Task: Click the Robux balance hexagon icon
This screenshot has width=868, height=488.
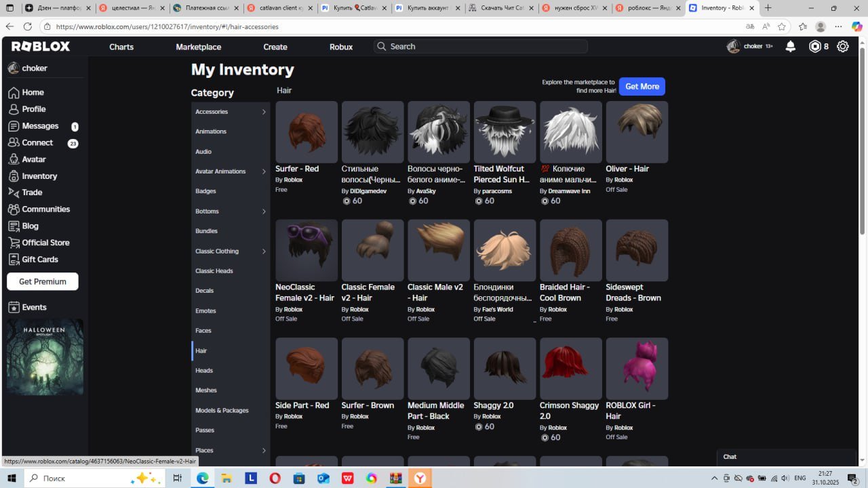Action: click(815, 47)
